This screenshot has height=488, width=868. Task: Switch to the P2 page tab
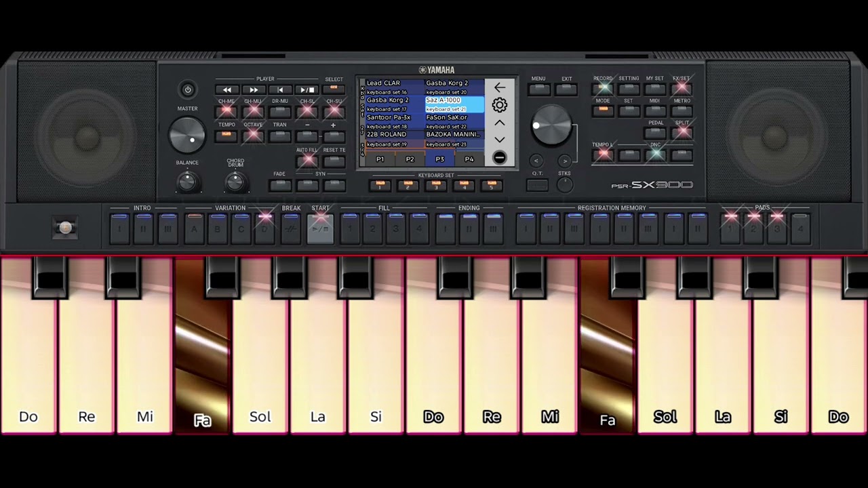pyautogui.click(x=410, y=159)
